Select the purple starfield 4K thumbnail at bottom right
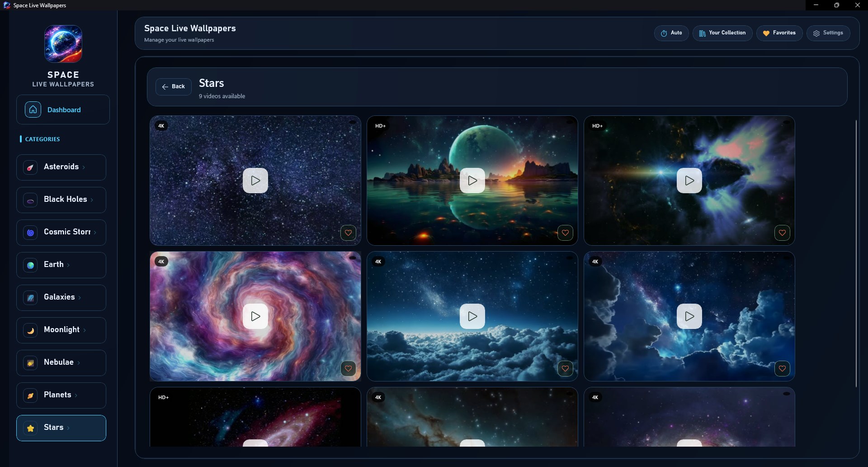The width and height of the screenshot is (868, 467). click(x=689, y=417)
